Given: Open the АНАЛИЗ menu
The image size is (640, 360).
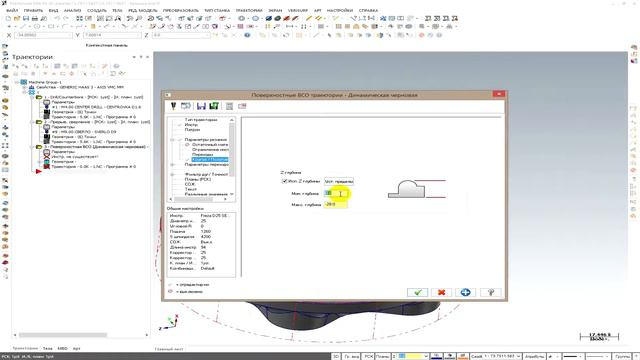Looking at the screenshot, I should tap(73, 10).
